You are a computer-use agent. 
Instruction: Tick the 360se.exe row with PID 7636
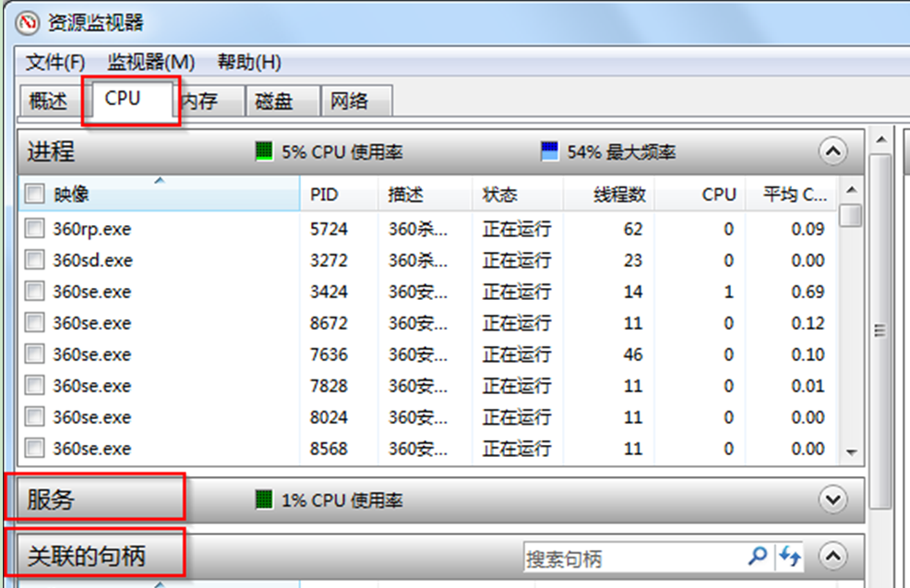pyautogui.click(x=35, y=354)
